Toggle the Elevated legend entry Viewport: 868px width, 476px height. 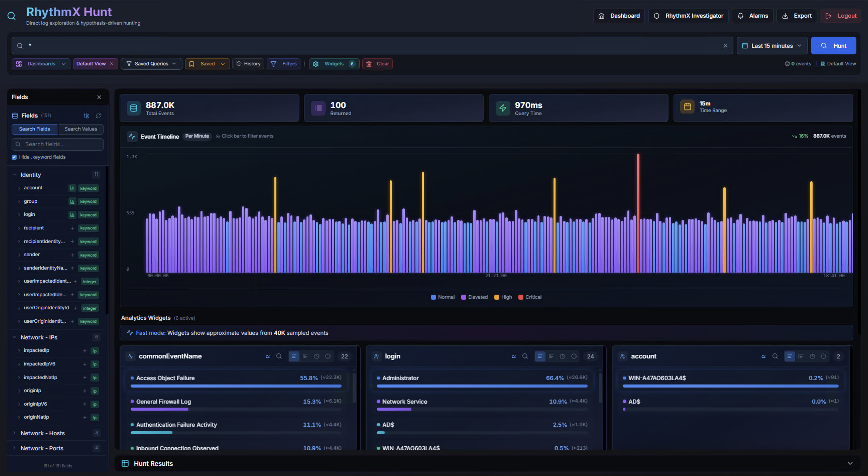pyautogui.click(x=474, y=297)
